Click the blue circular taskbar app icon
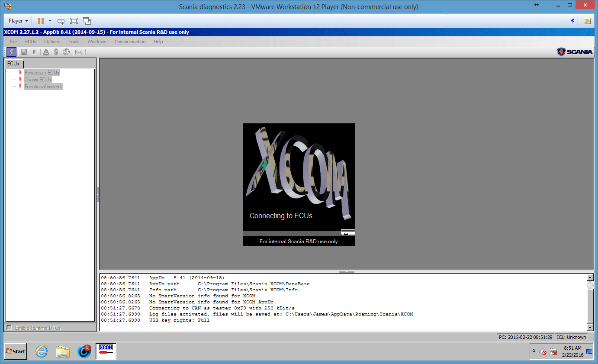 pos(84,351)
